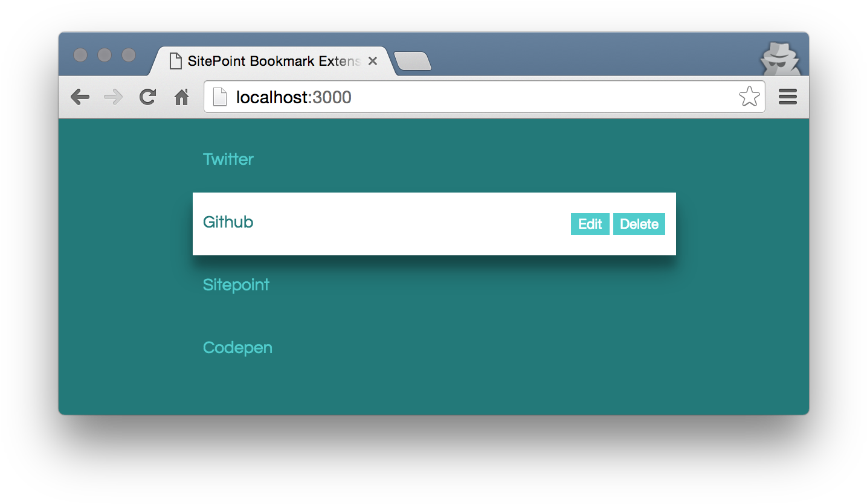Close the SitePoint Bookmark tab
867x504 pixels.
point(373,61)
